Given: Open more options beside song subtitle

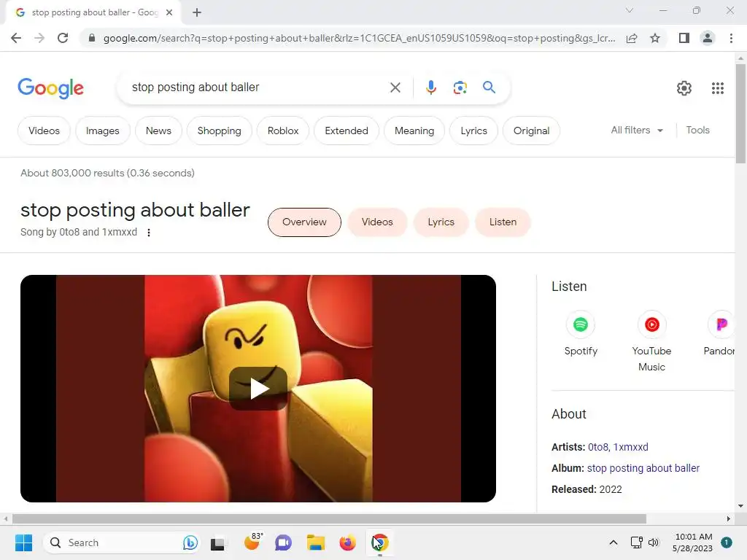Looking at the screenshot, I should tap(149, 233).
